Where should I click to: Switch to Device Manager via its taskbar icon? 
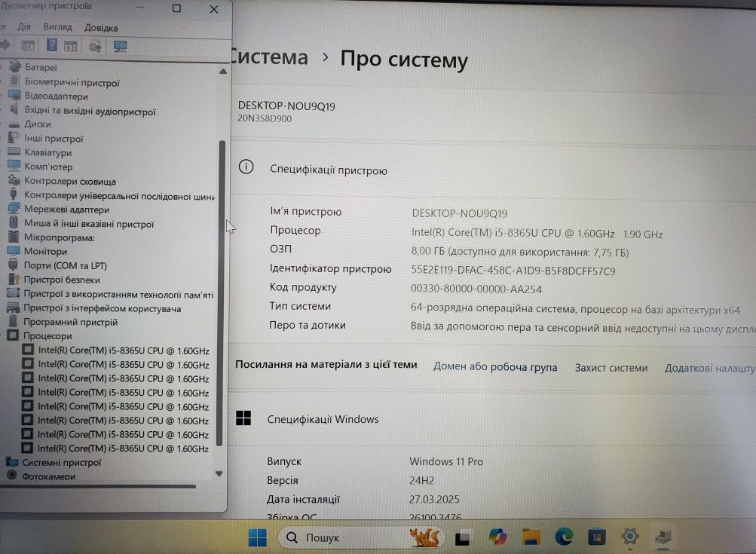(663, 536)
